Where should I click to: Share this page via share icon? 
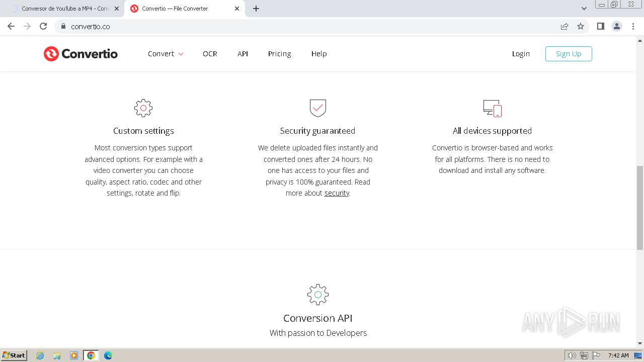pos(565,26)
